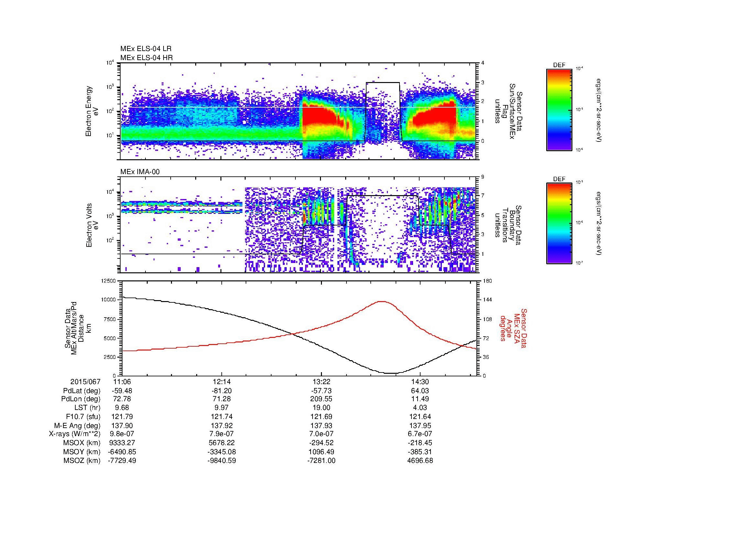
Task: Click the time tick label '13:22'
Action: tap(321, 382)
